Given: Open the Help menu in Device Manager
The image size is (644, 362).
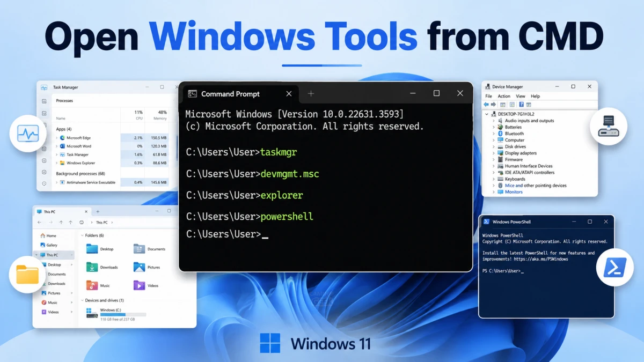Looking at the screenshot, I should [x=535, y=97].
